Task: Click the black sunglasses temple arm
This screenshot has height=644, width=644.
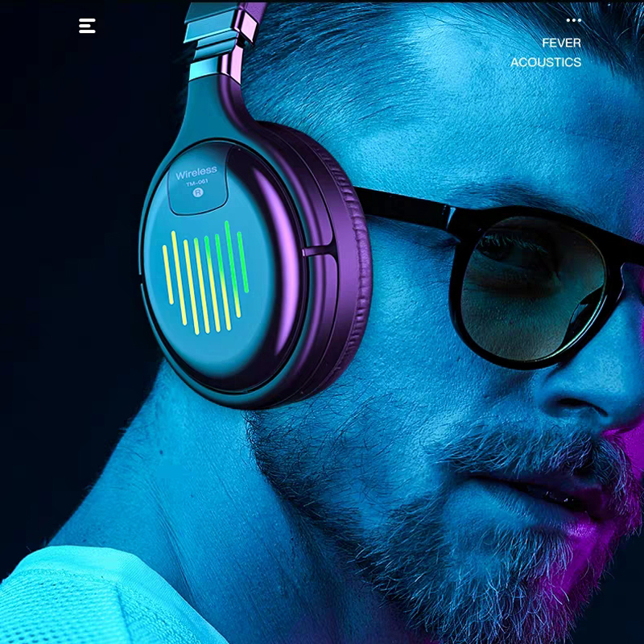Action: (x=402, y=205)
